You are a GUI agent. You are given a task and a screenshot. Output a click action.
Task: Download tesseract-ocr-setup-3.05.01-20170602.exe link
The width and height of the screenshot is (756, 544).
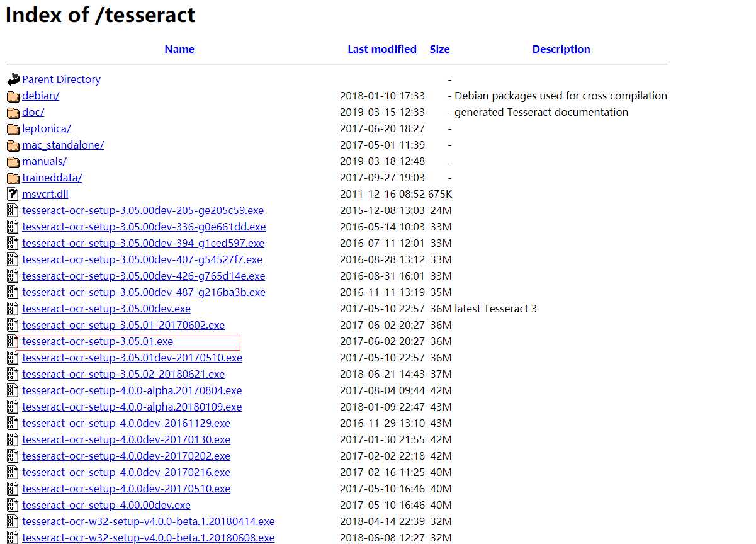click(123, 325)
